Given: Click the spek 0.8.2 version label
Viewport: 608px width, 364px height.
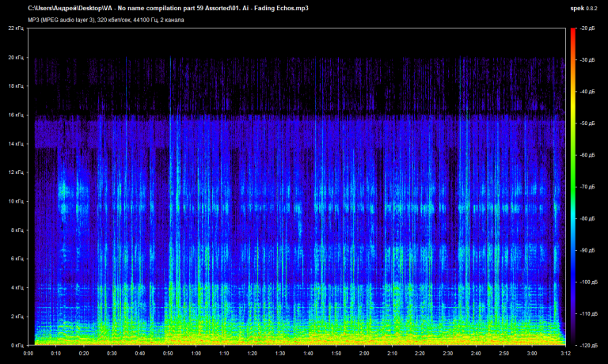Looking at the screenshot, I should click(583, 8).
